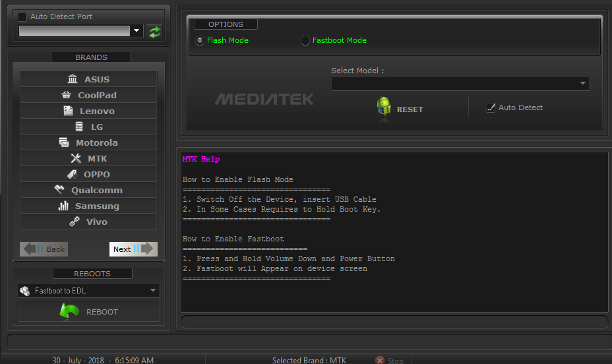Uncheck the Auto Detect checkbox
The height and width of the screenshot is (364, 612).
pos(491,107)
